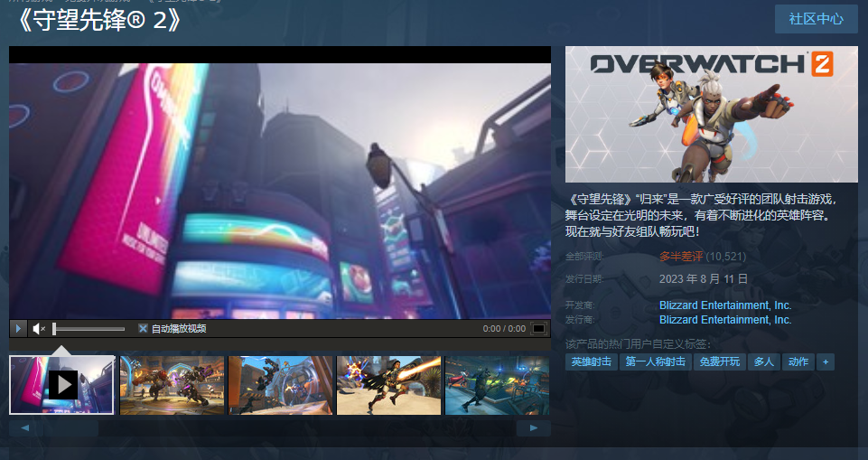Click the right arrow of thumbnail strip

[533, 427]
